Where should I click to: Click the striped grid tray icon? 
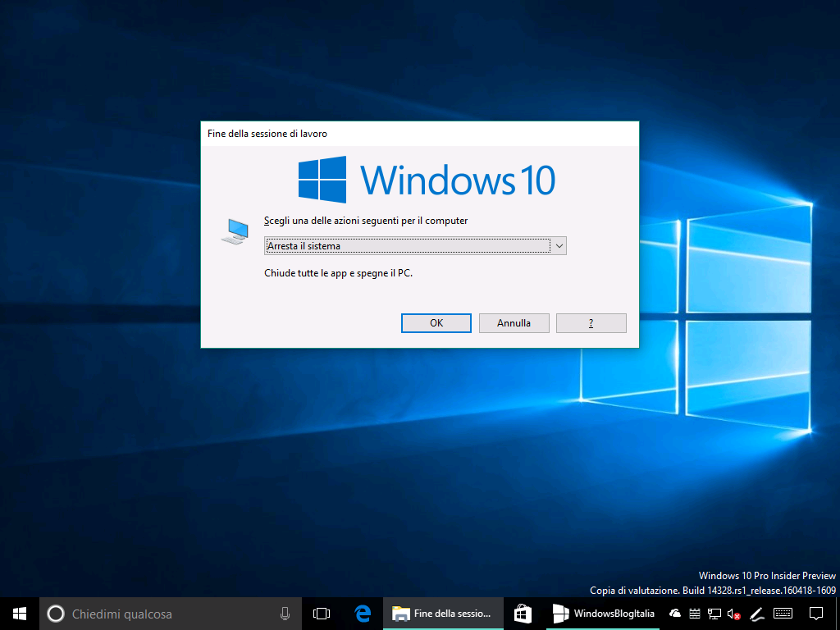click(694, 614)
